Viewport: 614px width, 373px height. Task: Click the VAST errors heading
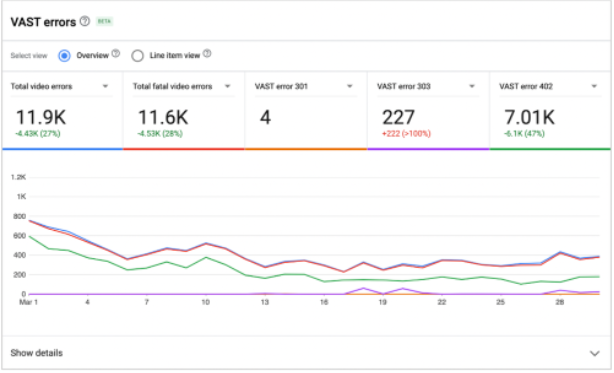point(43,22)
